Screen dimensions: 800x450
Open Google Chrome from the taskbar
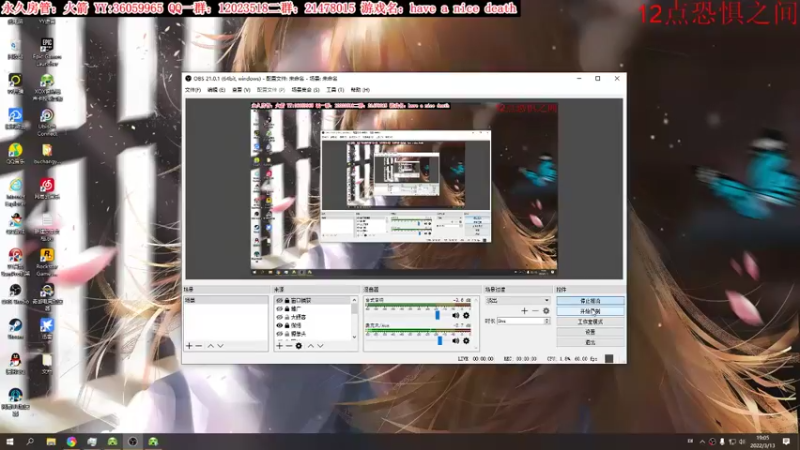(x=71, y=441)
